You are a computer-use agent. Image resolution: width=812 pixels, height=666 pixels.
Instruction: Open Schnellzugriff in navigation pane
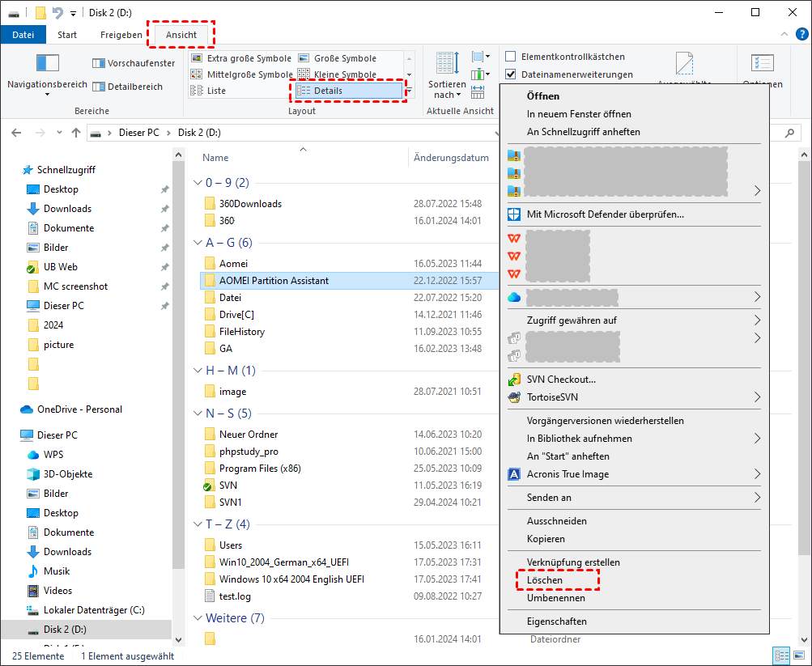point(66,170)
